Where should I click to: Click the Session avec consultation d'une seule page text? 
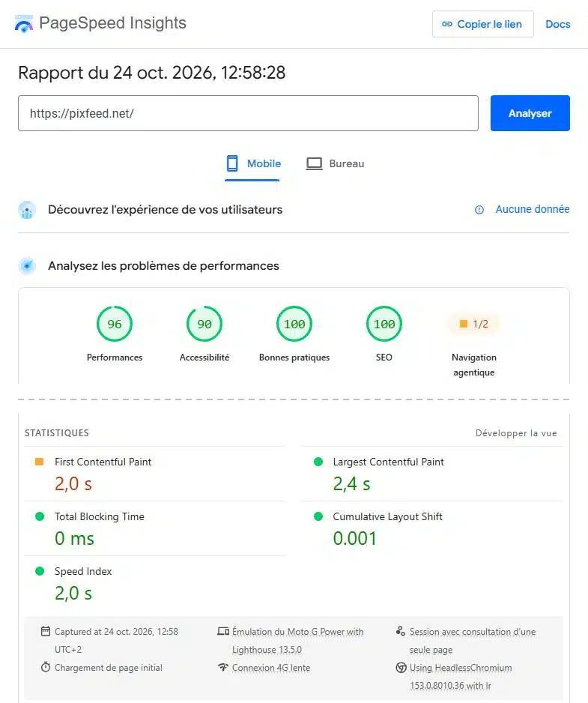pos(473,640)
